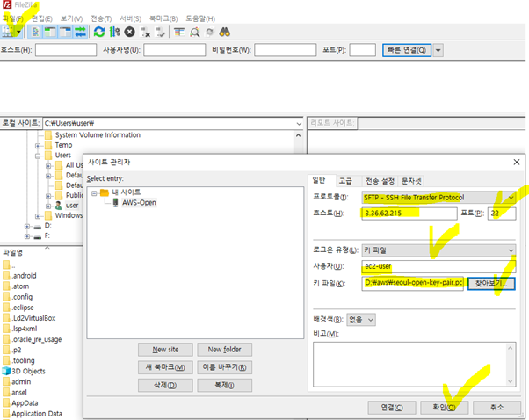The height and width of the screenshot is (420, 529).
Task: Toggle local directory tree display icon
Action: tap(50, 32)
